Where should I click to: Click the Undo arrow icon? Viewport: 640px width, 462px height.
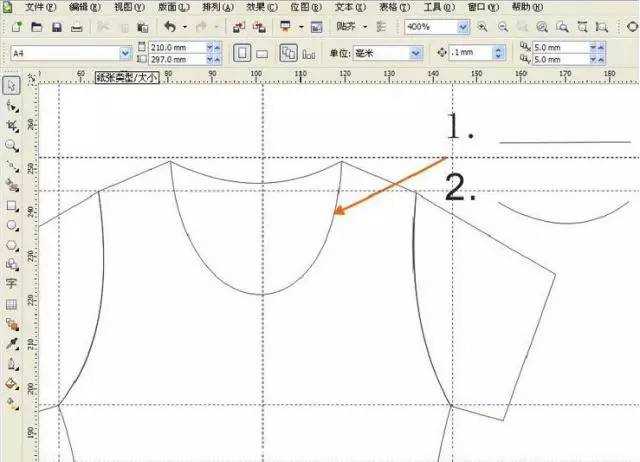click(169, 27)
